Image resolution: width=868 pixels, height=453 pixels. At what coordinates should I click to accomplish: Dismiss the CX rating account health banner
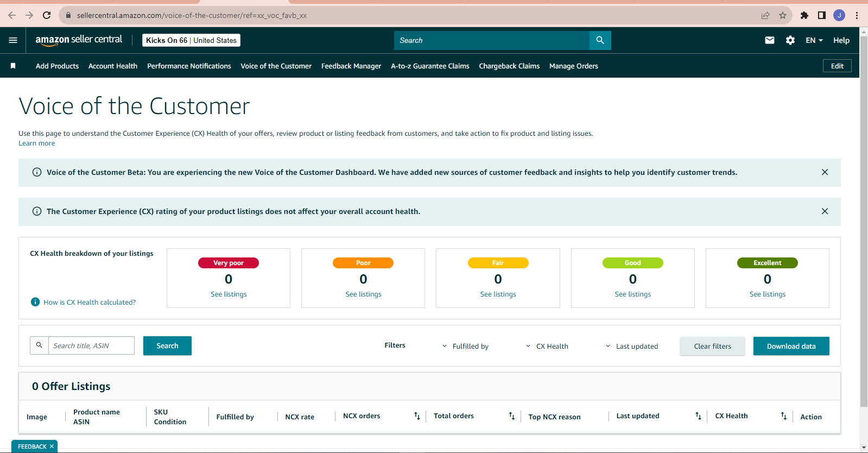click(x=825, y=211)
